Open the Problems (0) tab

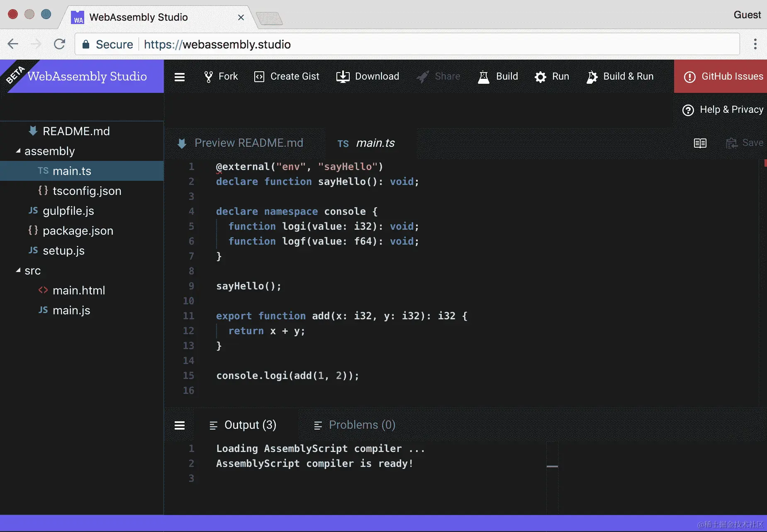(x=354, y=425)
